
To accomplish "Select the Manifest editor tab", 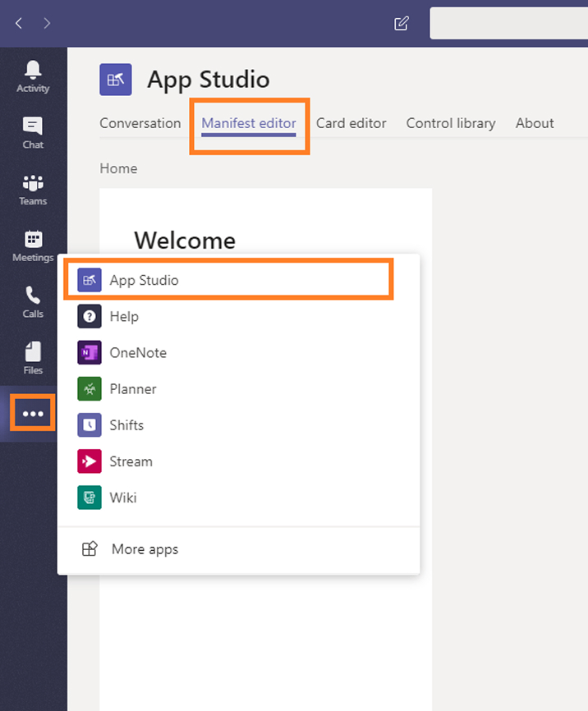I will [x=249, y=123].
